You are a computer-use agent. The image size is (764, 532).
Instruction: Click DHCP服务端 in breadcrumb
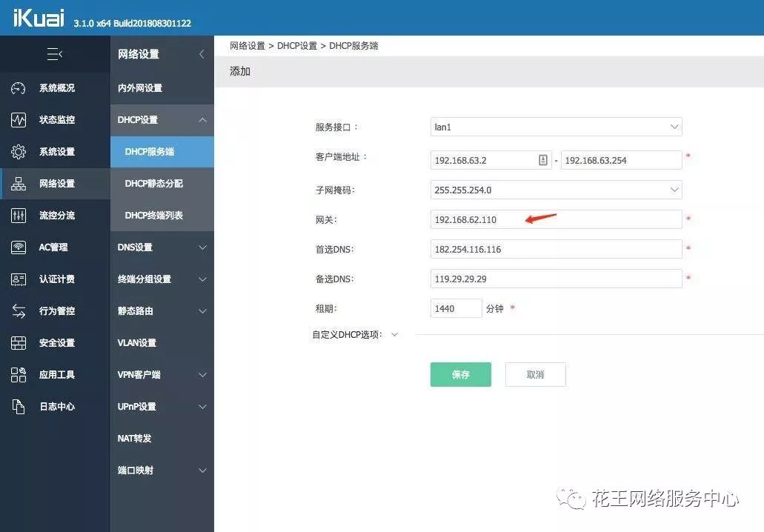(353, 46)
